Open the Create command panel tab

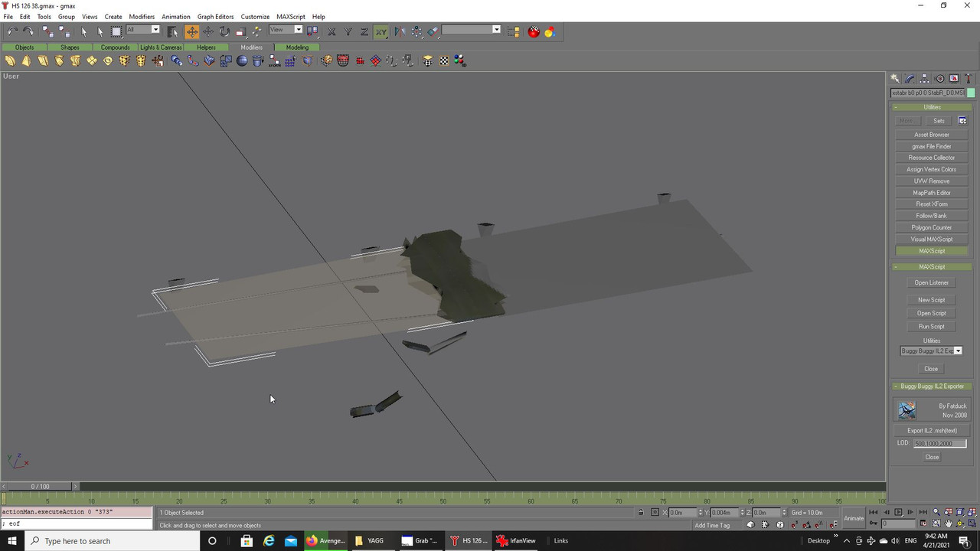(895, 78)
